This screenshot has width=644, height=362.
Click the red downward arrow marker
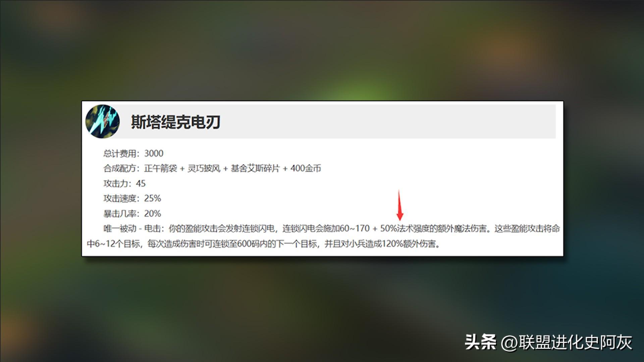pyautogui.click(x=399, y=205)
